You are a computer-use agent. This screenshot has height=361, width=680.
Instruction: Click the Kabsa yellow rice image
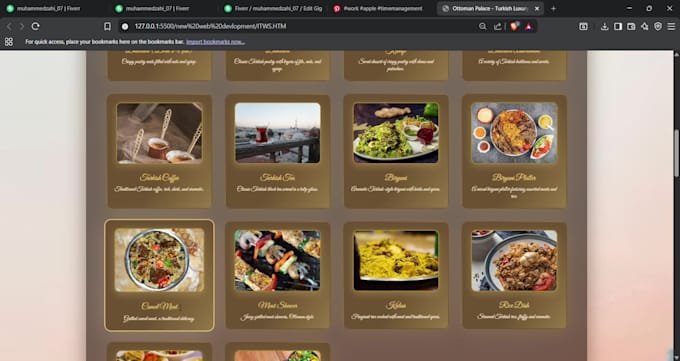(396, 260)
